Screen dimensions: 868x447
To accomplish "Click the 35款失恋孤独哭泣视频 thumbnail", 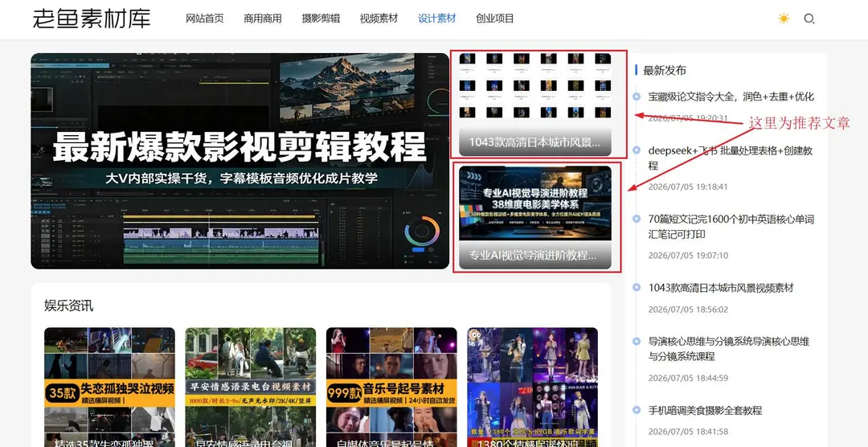I will click(x=109, y=388).
